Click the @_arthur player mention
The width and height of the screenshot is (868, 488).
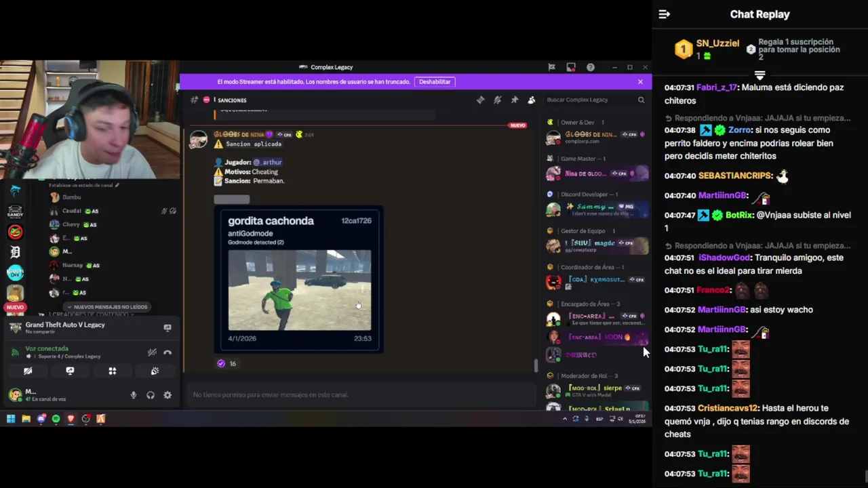point(267,162)
